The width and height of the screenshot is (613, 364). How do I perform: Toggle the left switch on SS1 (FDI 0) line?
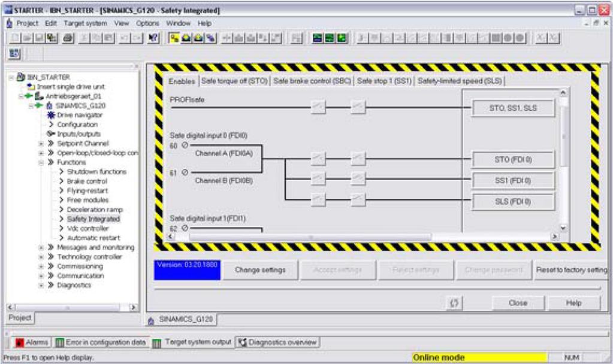(x=318, y=178)
